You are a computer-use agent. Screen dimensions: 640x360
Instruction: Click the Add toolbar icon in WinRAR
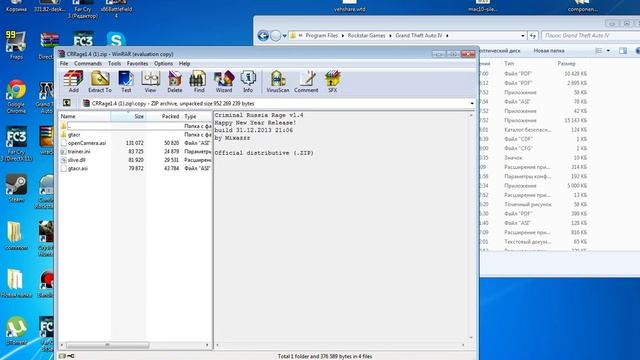tap(73, 81)
